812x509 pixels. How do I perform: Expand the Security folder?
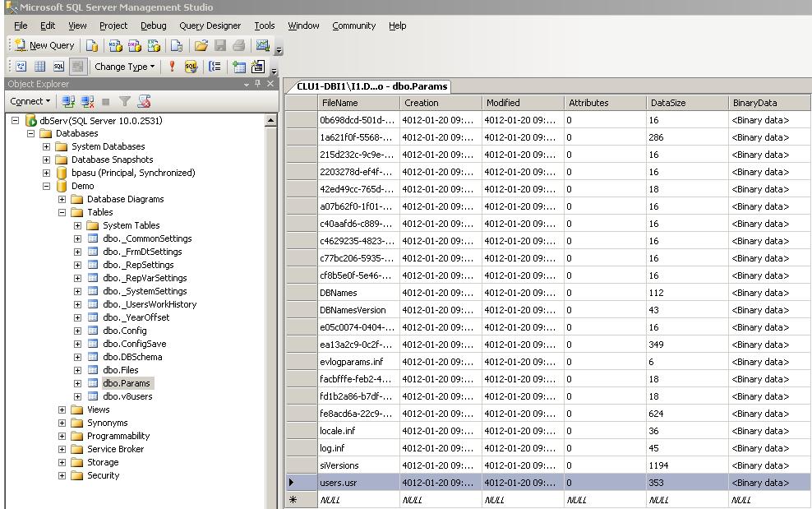point(62,475)
